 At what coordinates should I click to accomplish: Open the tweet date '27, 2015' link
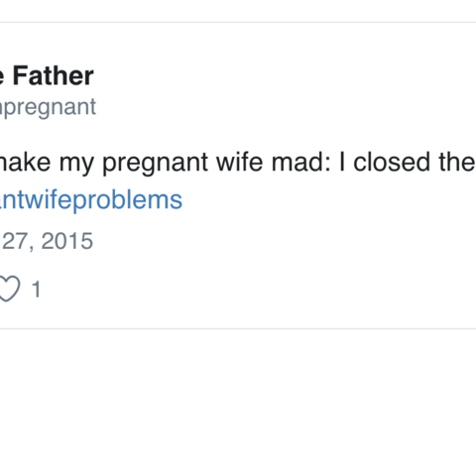tap(47, 241)
